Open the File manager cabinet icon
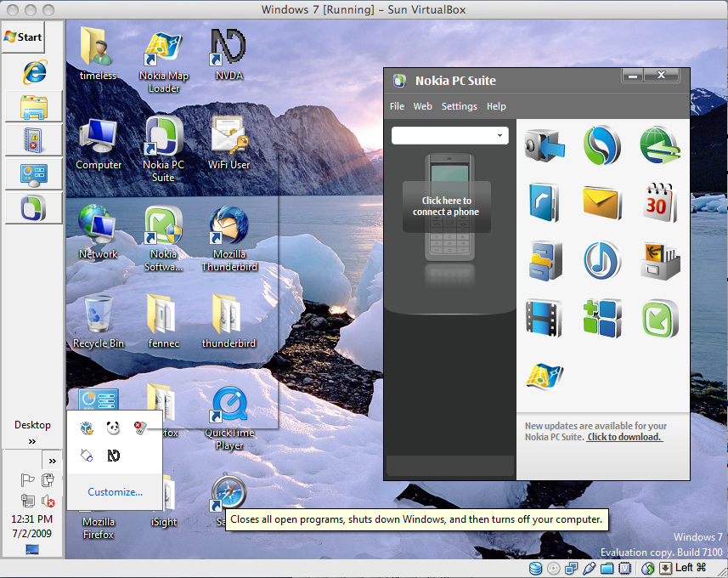728x578 pixels. pyautogui.click(x=545, y=261)
